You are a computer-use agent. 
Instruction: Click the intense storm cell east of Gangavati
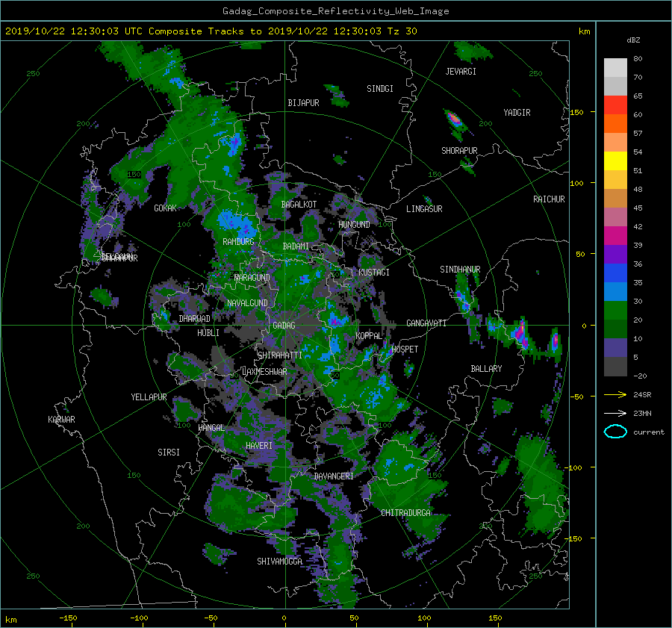pyautogui.click(x=520, y=332)
